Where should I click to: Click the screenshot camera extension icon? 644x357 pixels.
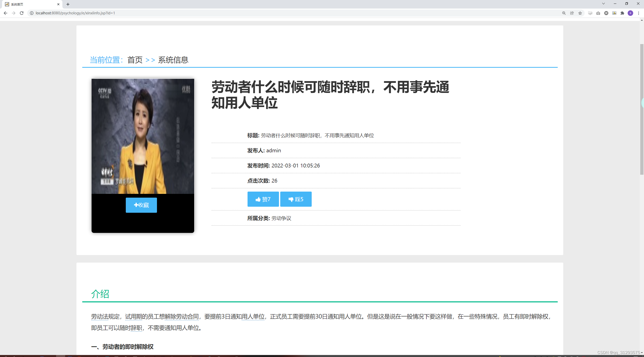click(x=598, y=13)
